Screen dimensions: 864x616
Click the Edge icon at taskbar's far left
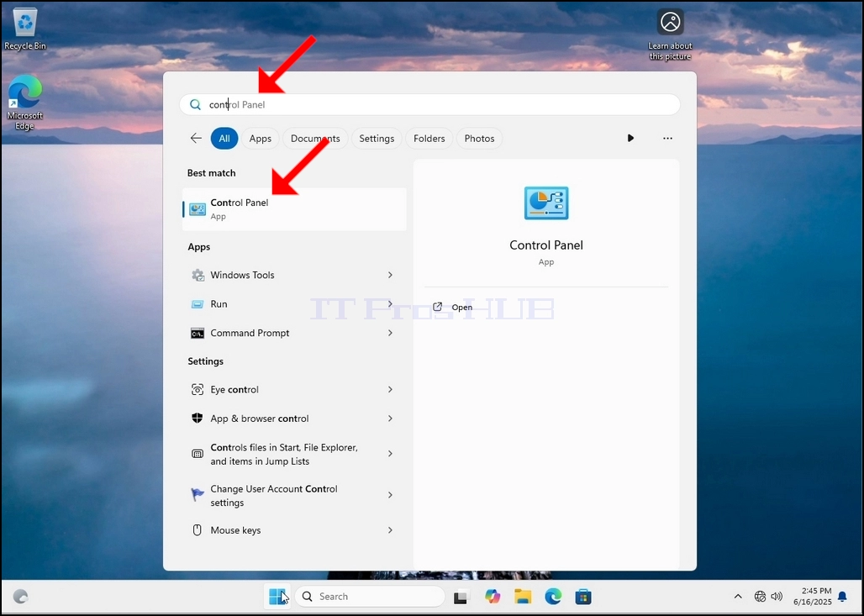20,596
